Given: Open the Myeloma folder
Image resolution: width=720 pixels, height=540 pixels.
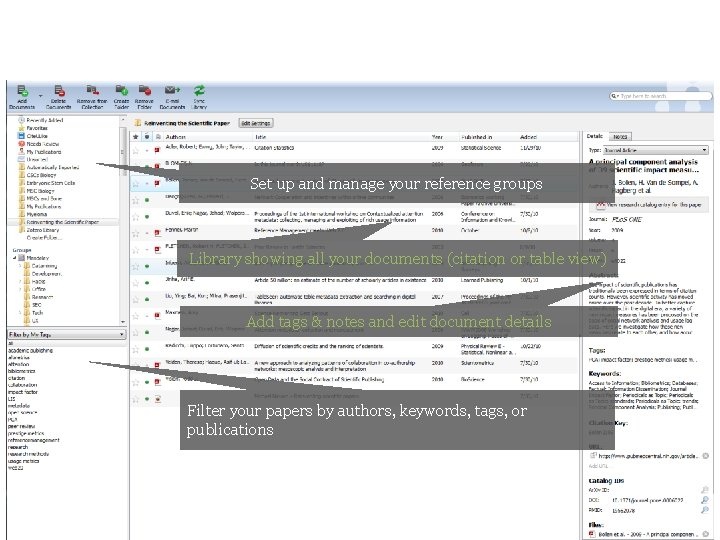Looking at the screenshot, I should [x=36, y=214].
